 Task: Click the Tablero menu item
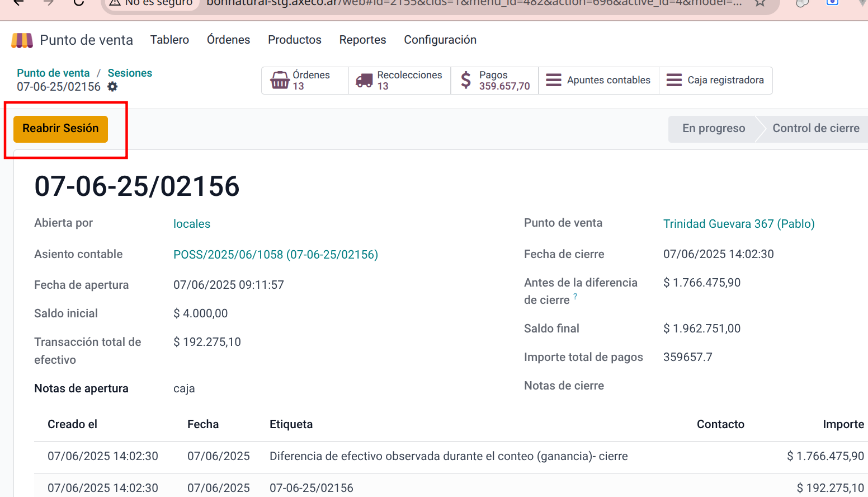169,40
